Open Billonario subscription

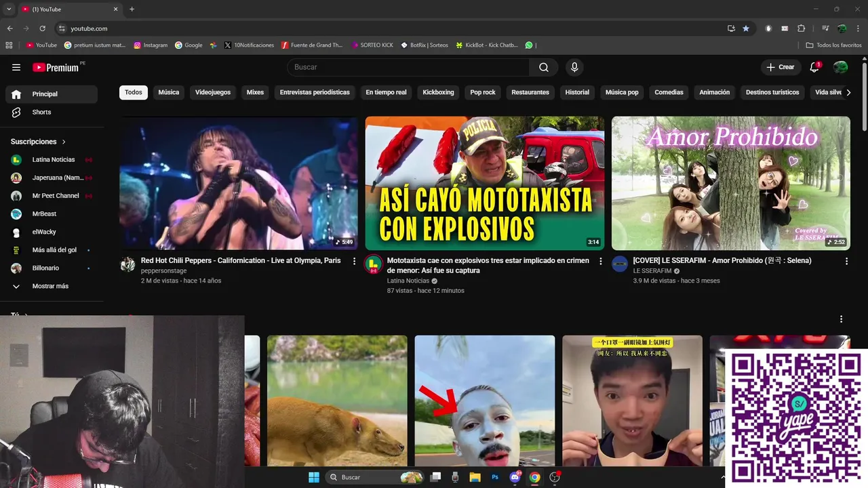pyautogui.click(x=52, y=268)
